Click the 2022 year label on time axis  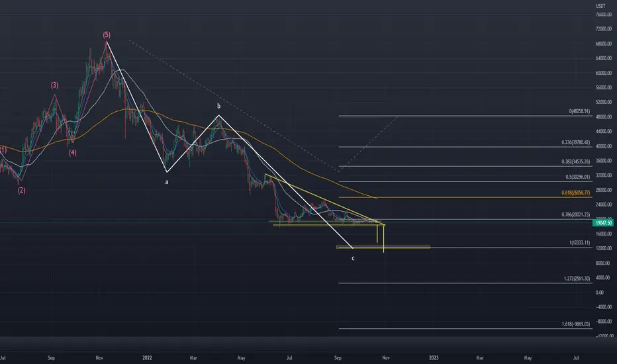(x=147, y=357)
